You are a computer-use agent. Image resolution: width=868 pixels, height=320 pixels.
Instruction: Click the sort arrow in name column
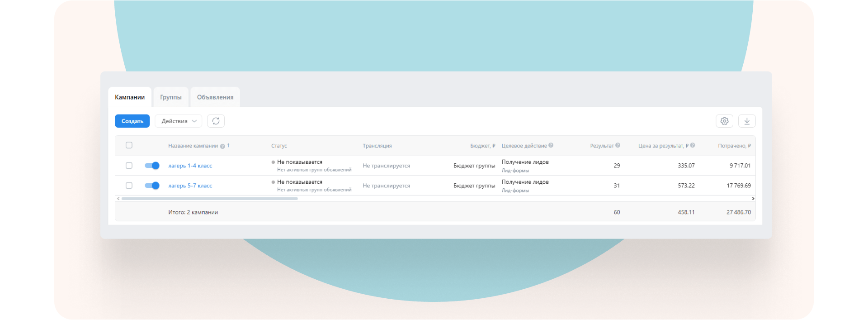point(228,145)
